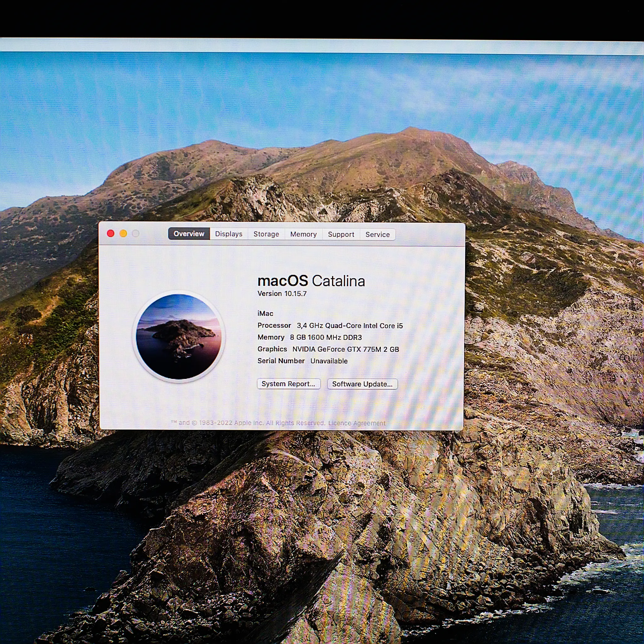Click the "Graphics" label
Viewport: 644px width, 644px height.
point(272,349)
